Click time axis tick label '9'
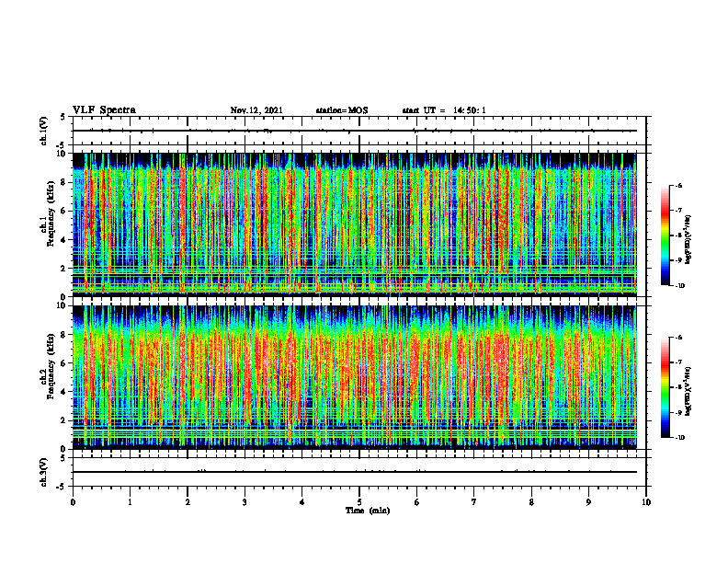Image resolution: width=728 pixels, height=563 pixels. tap(588, 502)
